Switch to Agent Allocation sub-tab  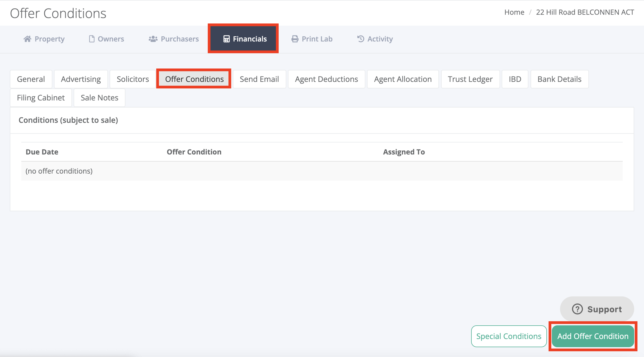point(403,79)
